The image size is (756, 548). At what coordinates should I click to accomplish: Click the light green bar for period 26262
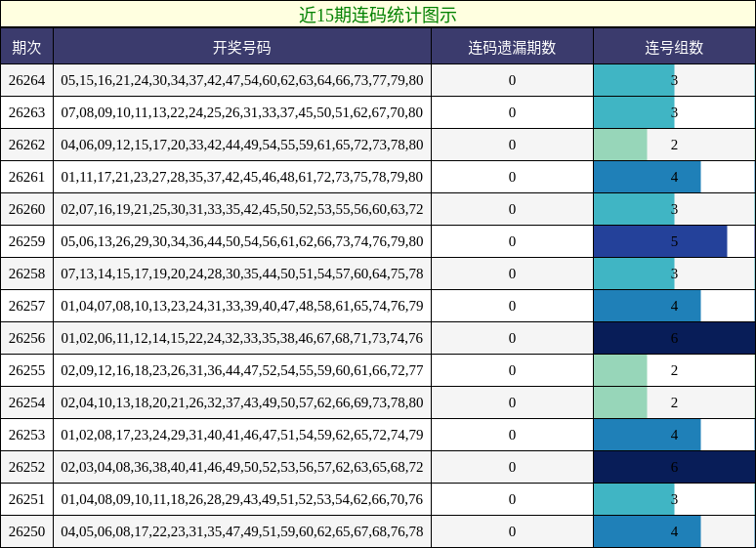tap(620, 145)
